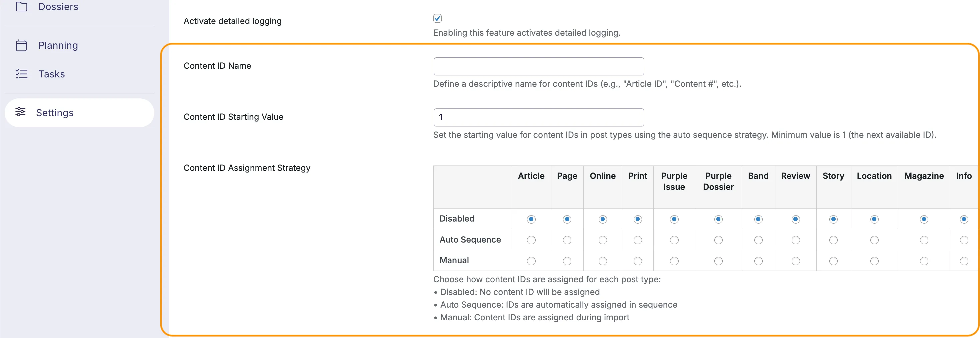Select Disabled for Magazine
The height and width of the screenshot is (338, 980).
pyautogui.click(x=924, y=219)
